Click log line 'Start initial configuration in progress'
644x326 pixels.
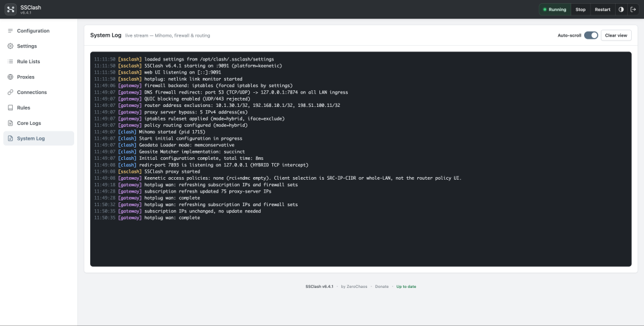tap(168, 139)
